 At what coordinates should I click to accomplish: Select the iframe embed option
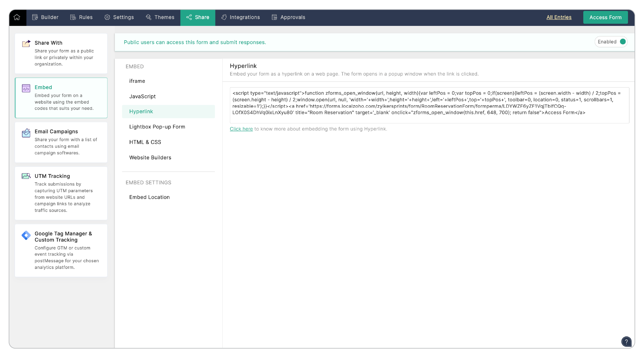click(x=137, y=81)
